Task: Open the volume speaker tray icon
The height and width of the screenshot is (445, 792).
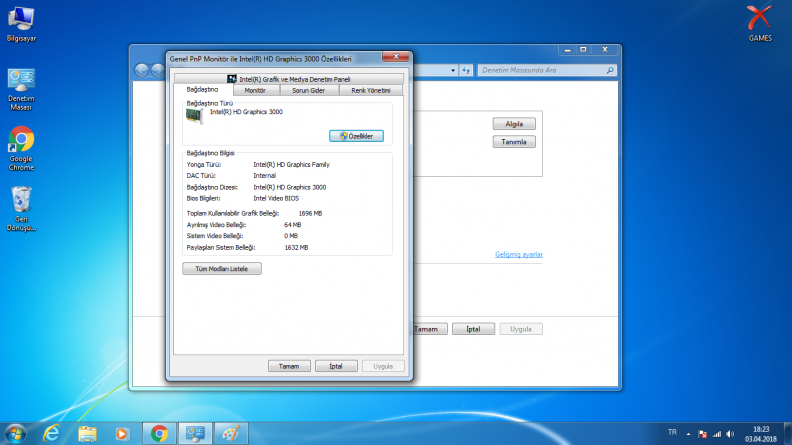Action: pos(730,434)
